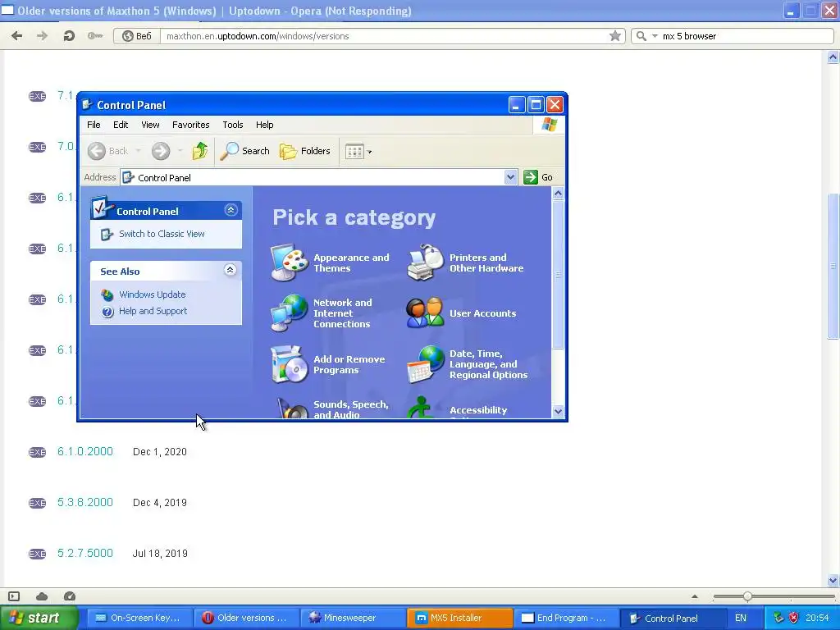Switch to On-Screen Keyboard taskbar button
The image size is (840, 630).
(x=138, y=618)
